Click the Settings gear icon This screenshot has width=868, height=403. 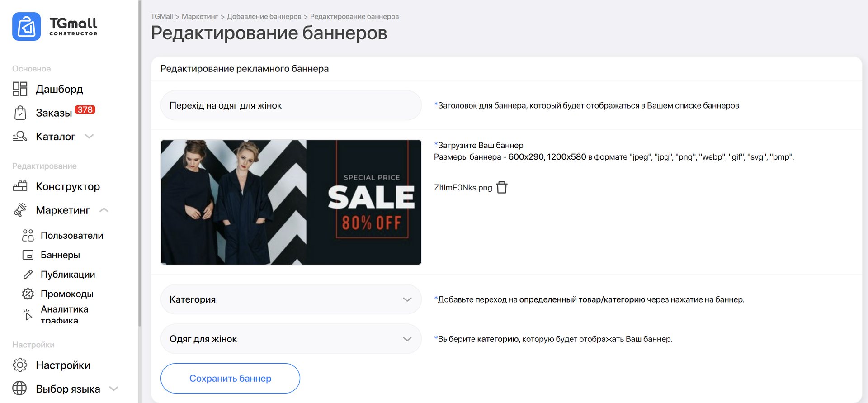pyautogui.click(x=20, y=365)
